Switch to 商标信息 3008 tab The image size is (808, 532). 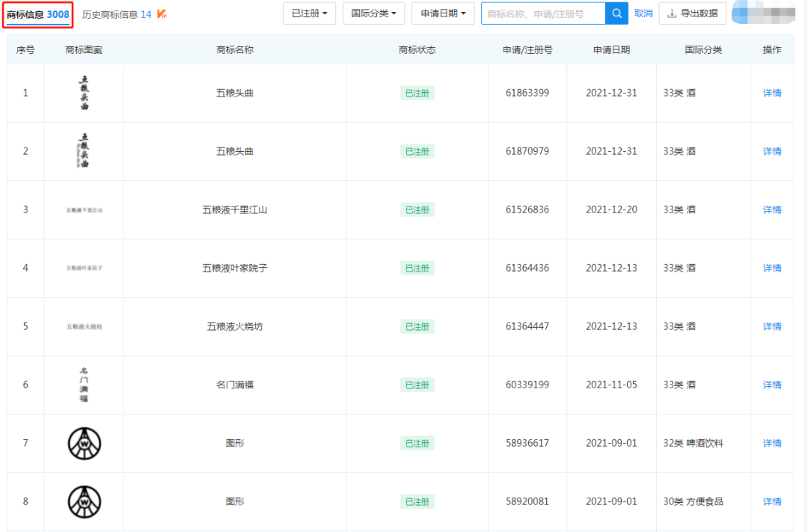(37, 14)
